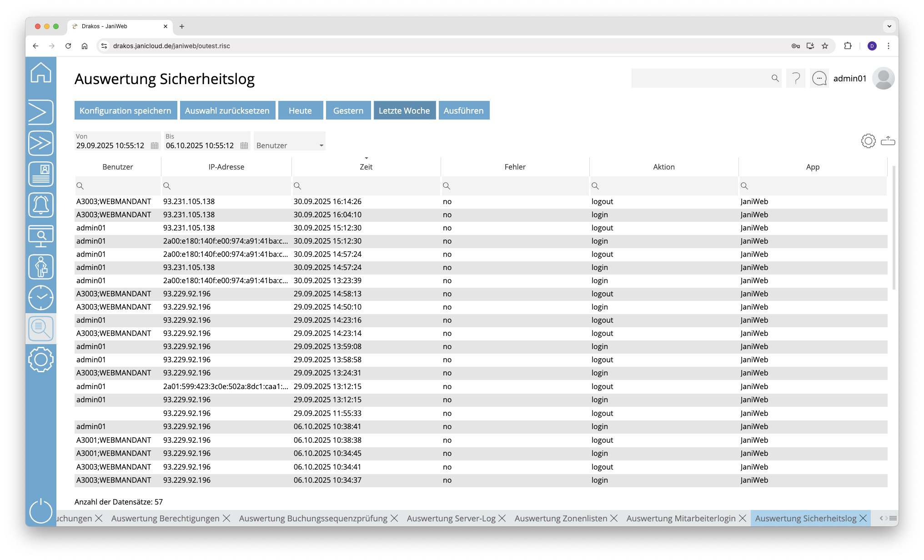Click the help question mark icon

(796, 79)
